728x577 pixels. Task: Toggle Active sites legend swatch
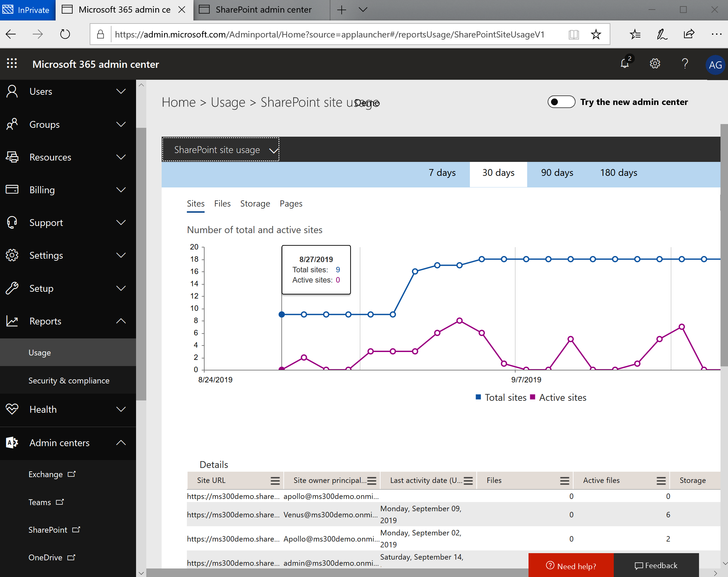click(x=532, y=397)
